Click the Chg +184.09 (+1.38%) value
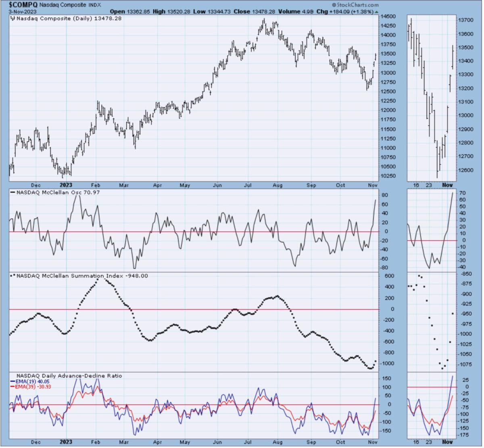 tap(345, 11)
